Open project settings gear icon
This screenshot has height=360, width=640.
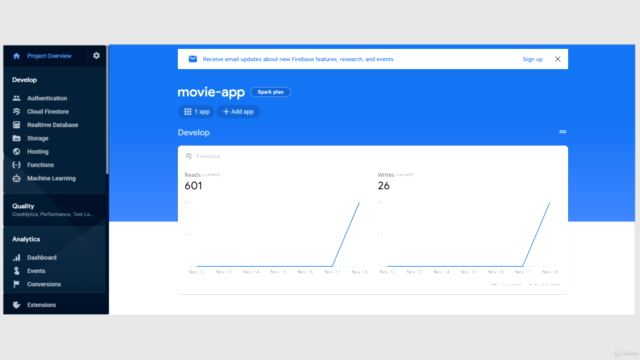(x=96, y=56)
